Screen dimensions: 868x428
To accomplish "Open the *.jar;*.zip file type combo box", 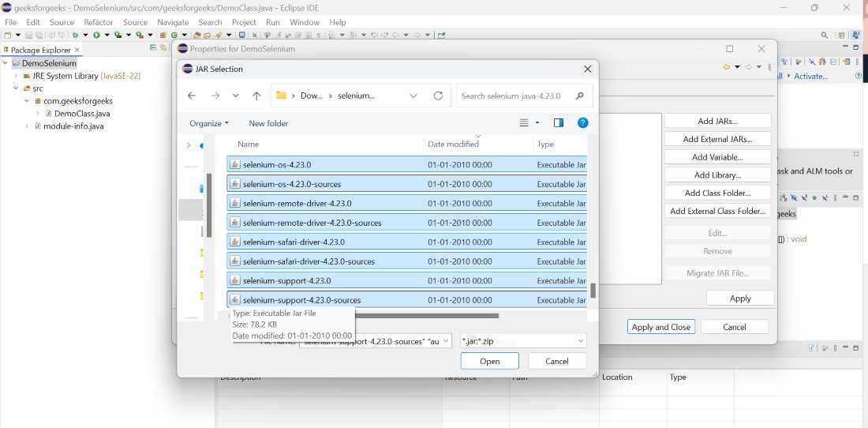I will tap(522, 341).
